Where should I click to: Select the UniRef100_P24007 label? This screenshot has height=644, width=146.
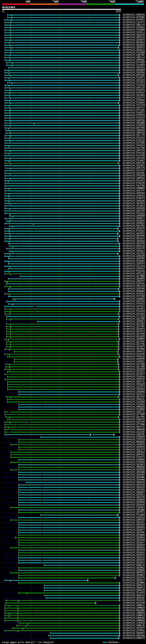coord(133,93)
